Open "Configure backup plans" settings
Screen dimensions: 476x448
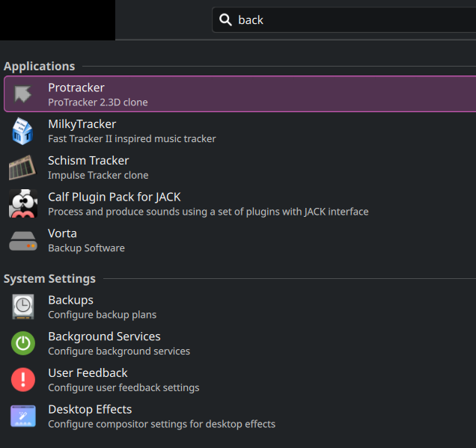[102, 314]
